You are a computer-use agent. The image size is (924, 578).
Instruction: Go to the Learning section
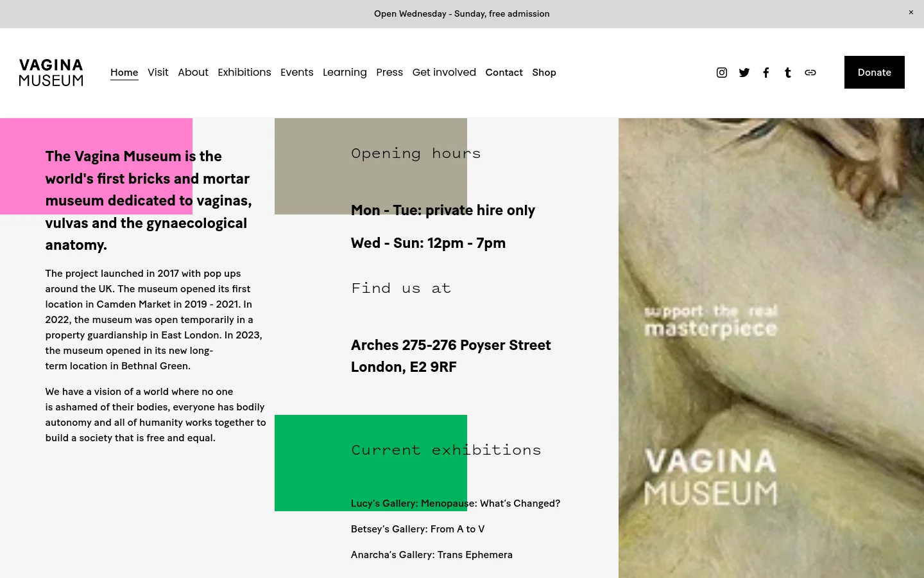(345, 73)
